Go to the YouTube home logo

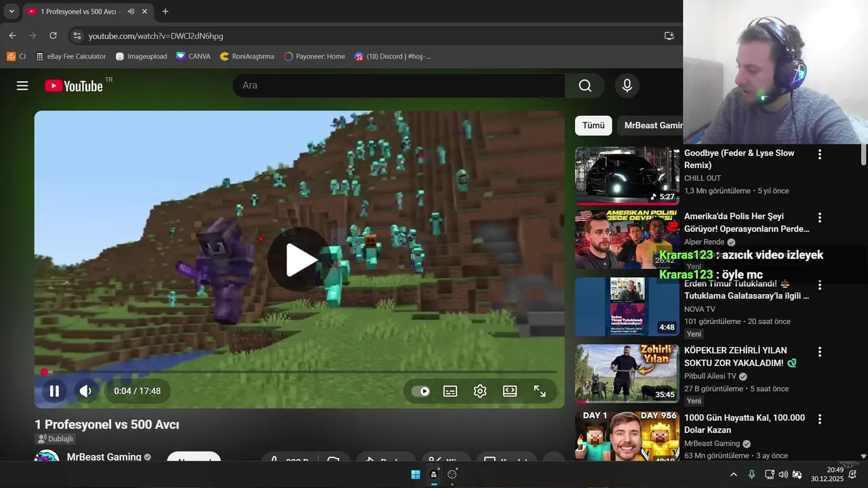coord(74,85)
